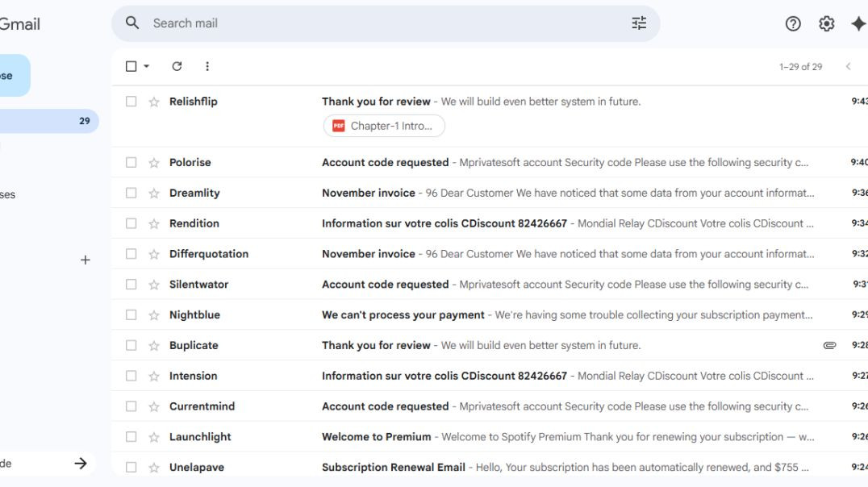Open Gmail settings gear

(x=826, y=23)
